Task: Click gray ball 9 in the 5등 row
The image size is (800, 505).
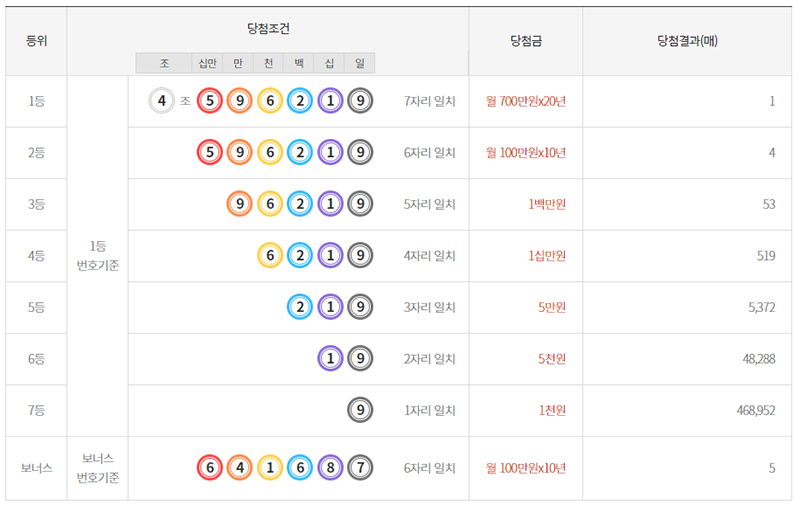Action: coord(360,307)
